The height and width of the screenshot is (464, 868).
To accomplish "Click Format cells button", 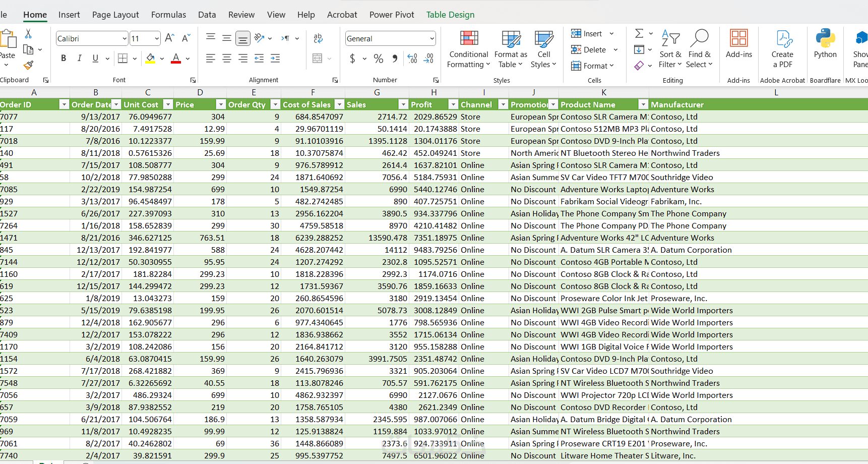I will (x=592, y=66).
